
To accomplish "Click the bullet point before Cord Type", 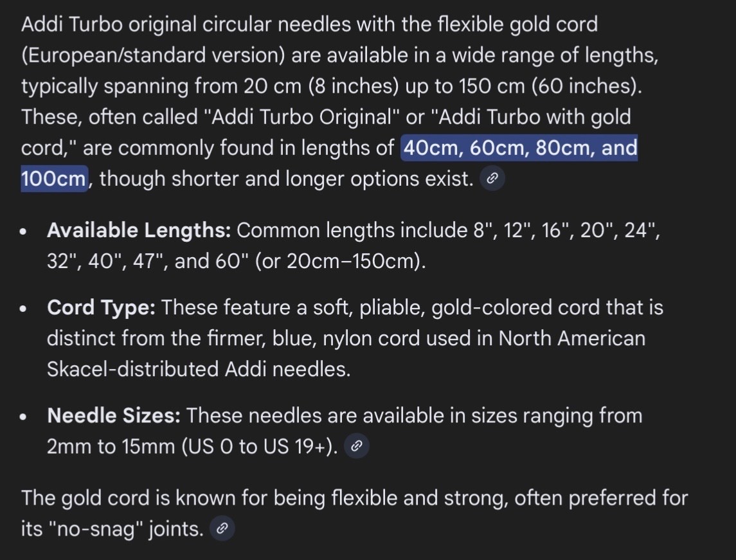I will tap(24, 309).
